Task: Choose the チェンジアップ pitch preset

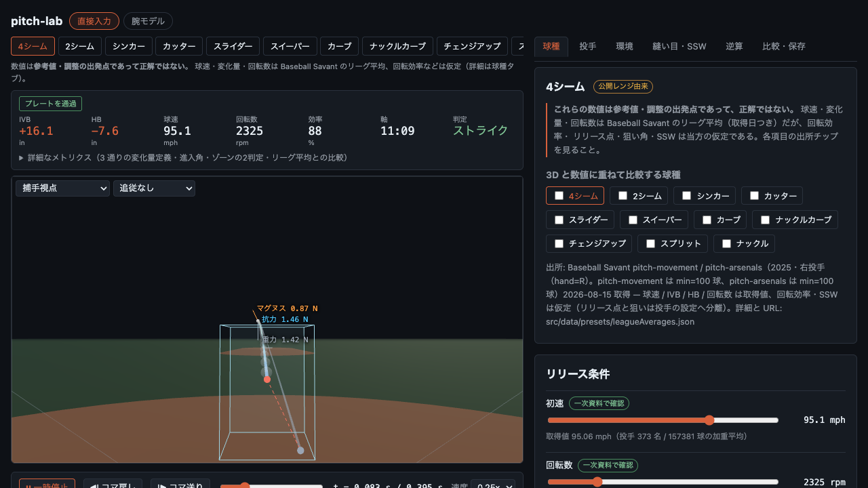Action: 472,46
